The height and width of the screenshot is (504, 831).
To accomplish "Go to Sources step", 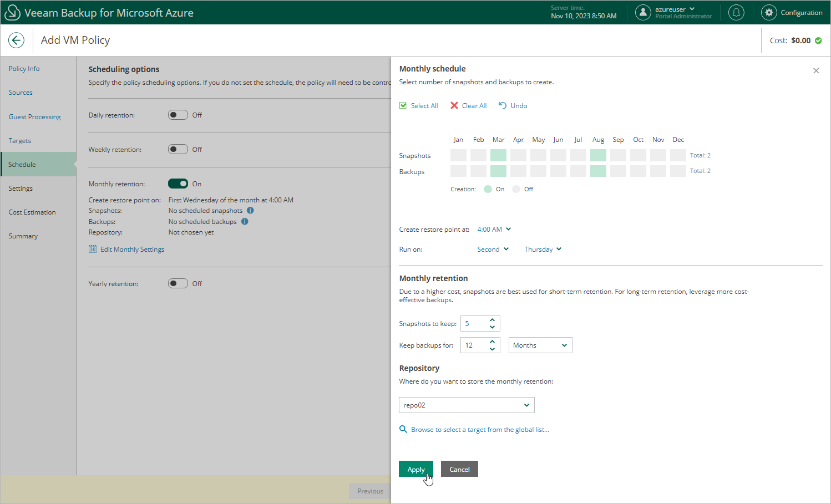I will pos(21,93).
